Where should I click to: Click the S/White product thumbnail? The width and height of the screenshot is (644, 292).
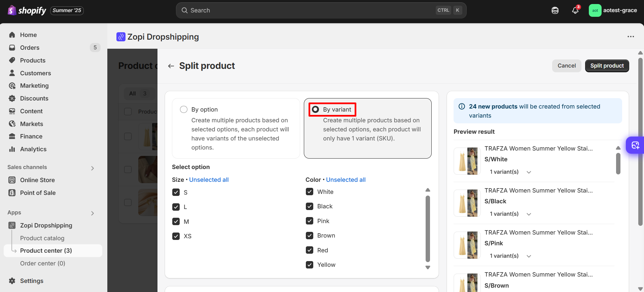[x=467, y=161]
